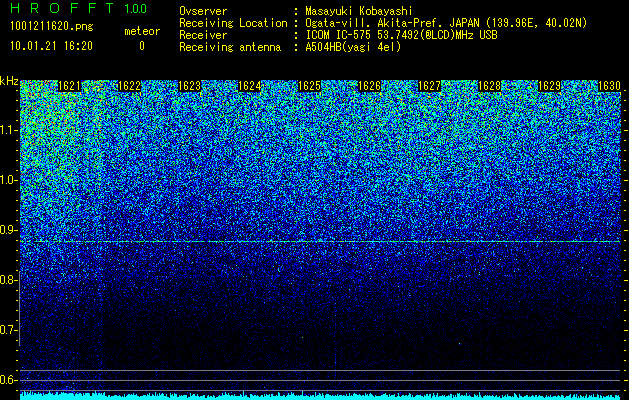Viewport: 629px width, 400px height.
Task: Click the 1630 time marker label
Action: coord(609,86)
